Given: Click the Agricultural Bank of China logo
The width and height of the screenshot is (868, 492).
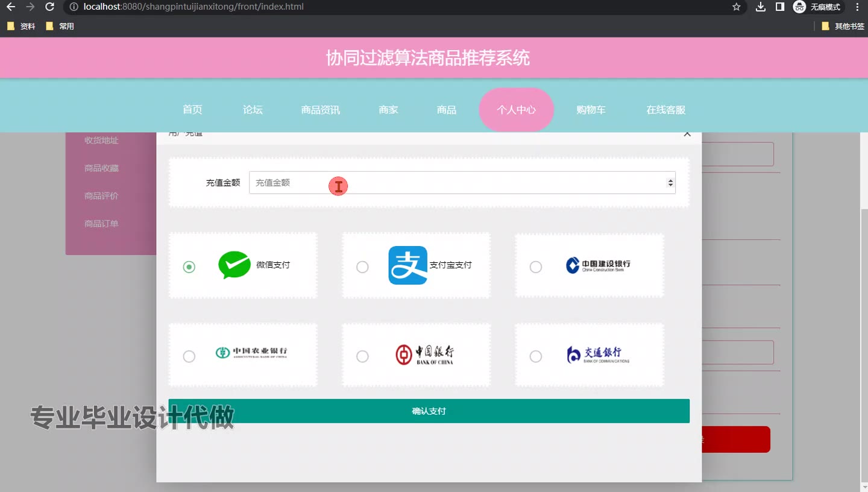Looking at the screenshot, I should [x=251, y=353].
